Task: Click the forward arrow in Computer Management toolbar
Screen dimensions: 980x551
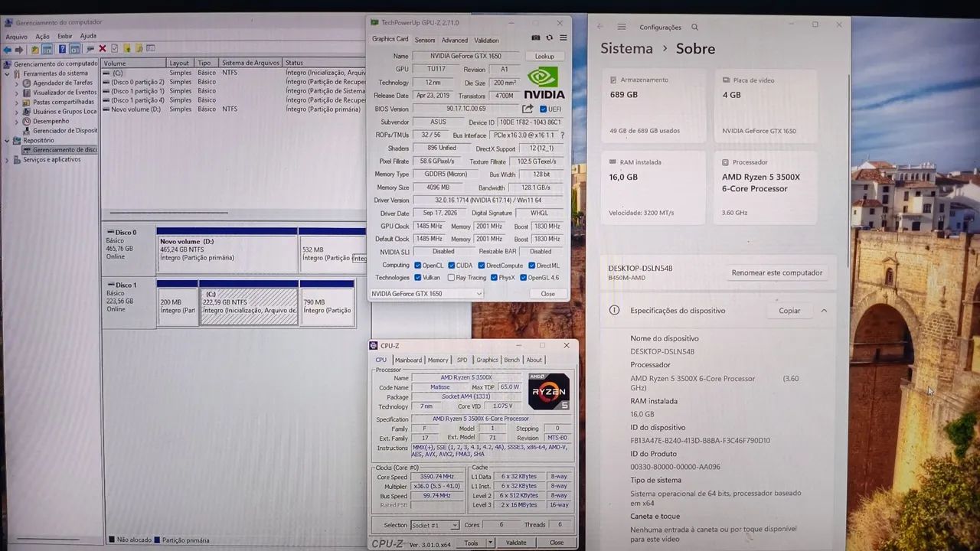Action: (x=20, y=49)
